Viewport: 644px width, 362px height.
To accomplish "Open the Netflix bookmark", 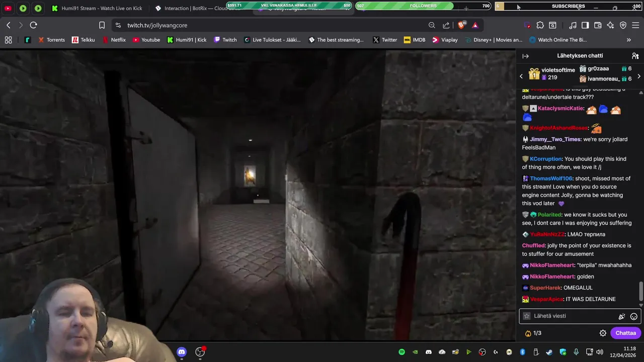I will [x=114, y=40].
